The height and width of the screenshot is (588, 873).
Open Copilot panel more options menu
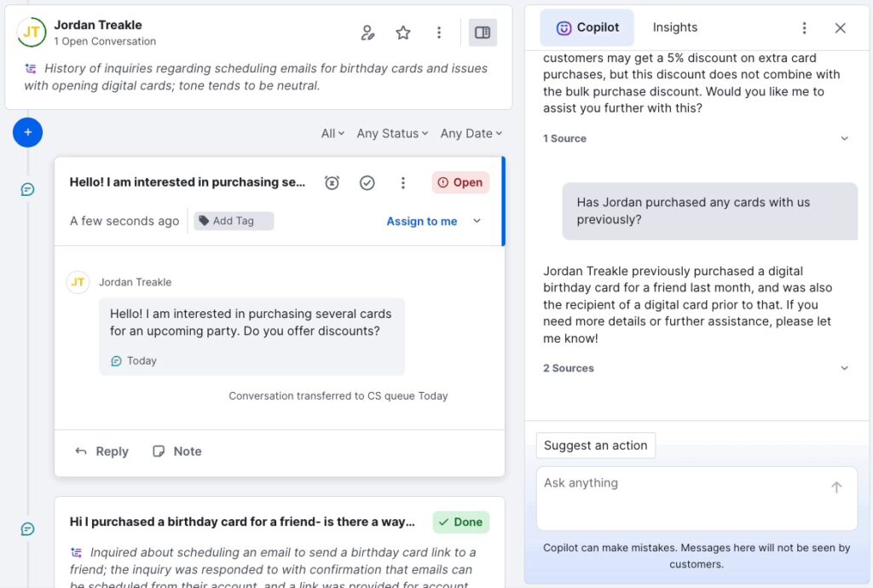click(804, 28)
